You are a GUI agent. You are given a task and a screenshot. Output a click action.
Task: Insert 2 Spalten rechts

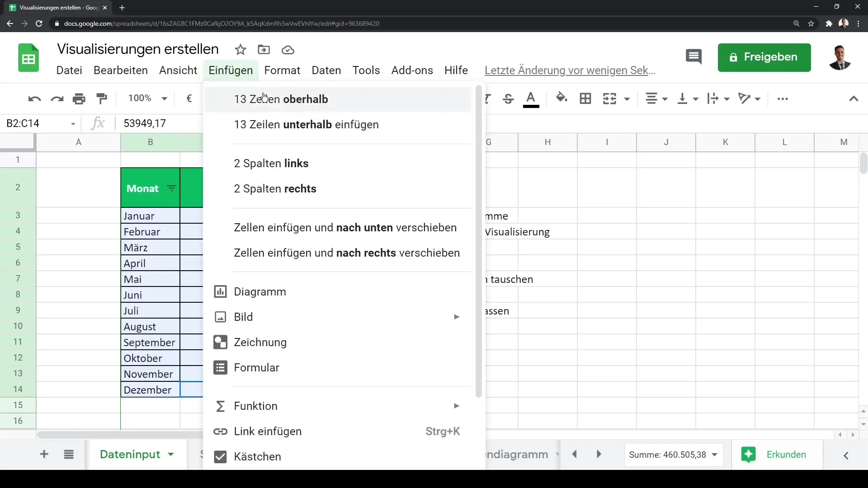click(338, 189)
